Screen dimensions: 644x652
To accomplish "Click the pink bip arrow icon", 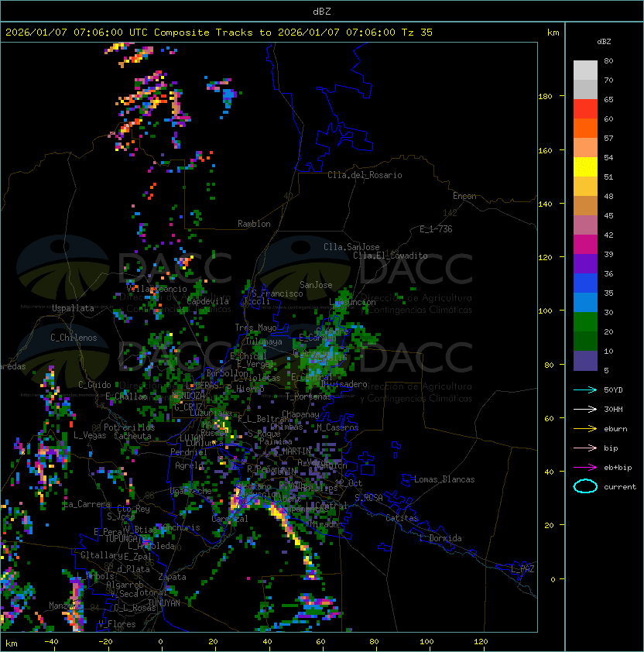I will pyautogui.click(x=585, y=448).
